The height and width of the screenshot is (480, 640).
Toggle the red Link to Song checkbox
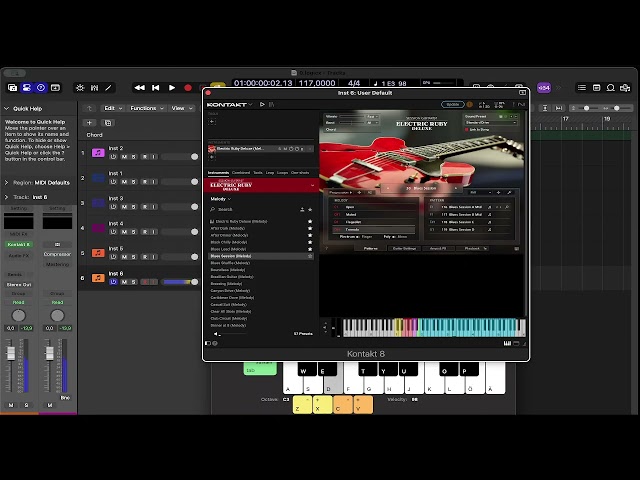467,129
